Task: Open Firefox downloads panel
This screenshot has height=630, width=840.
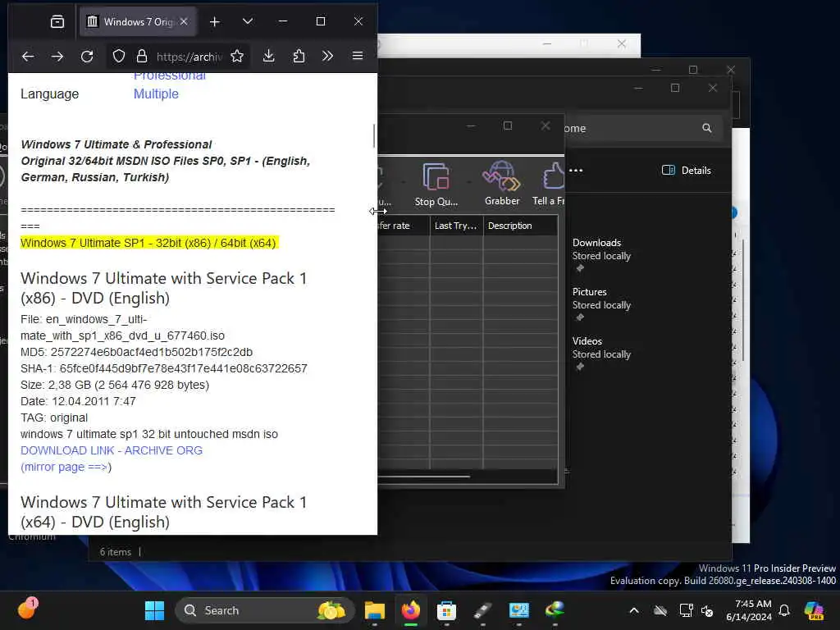Action: click(269, 57)
